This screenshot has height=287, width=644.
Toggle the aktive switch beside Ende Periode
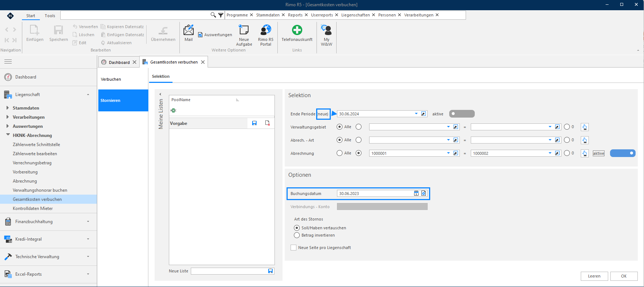point(462,114)
